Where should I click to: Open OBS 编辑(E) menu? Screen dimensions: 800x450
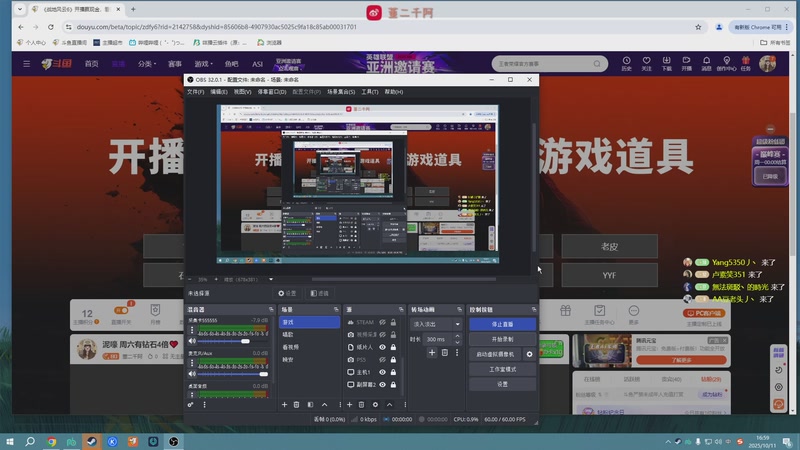tap(219, 92)
